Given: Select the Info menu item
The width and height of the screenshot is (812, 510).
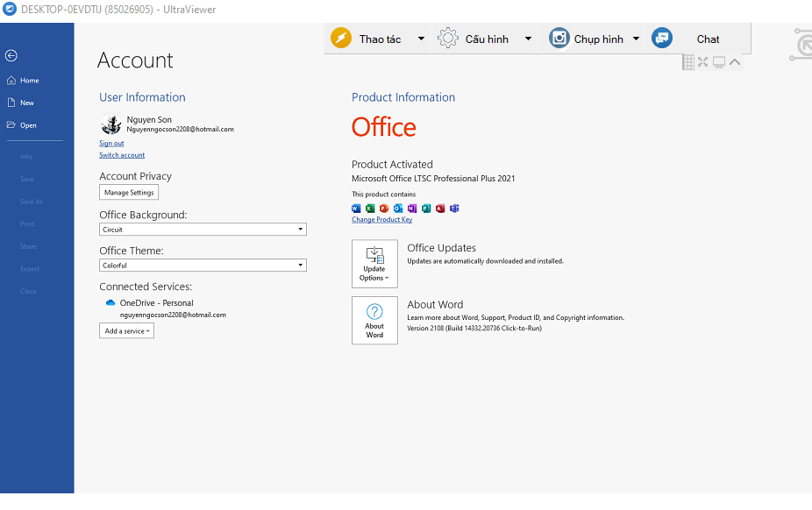Looking at the screenshot, I should (x=26, y=157).
